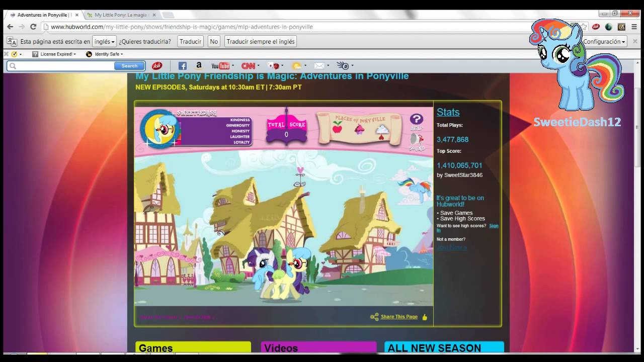Image resolution: width=644 pixels, height=362 pixels.
Task: Click the dice games toolbar icon
Action: pos(274,66)
